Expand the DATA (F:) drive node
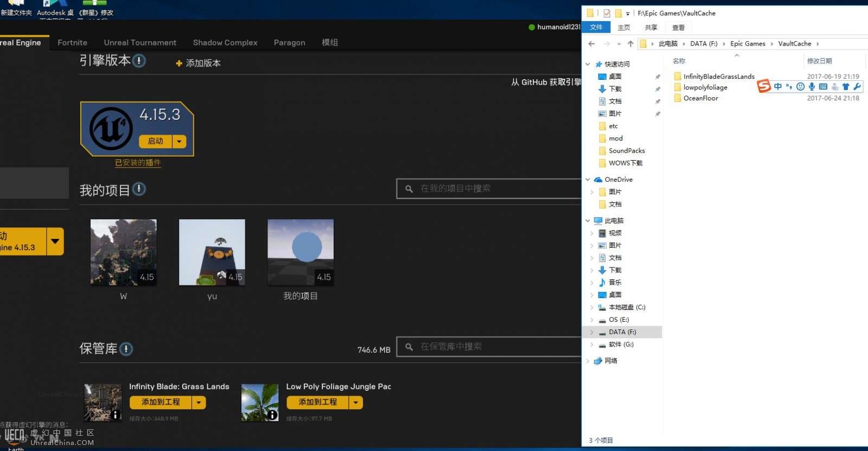This screenshot has height=451, width=868. coord(592,332)
